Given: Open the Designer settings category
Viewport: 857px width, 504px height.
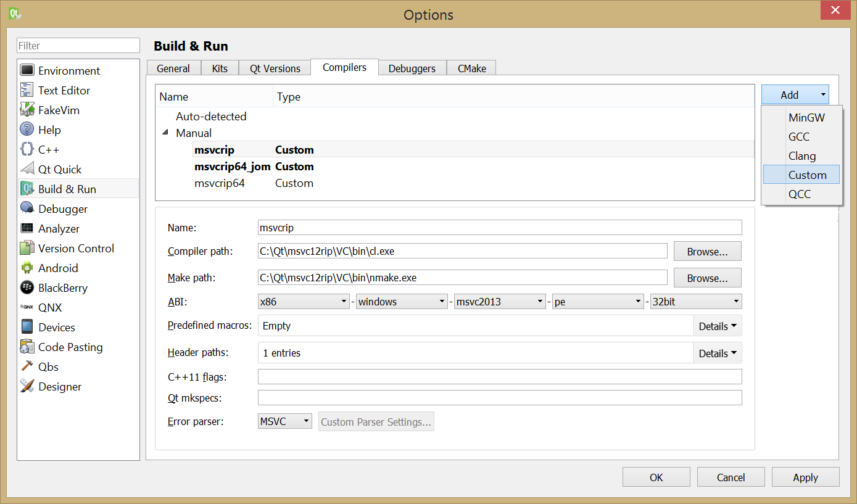Looking at the screenshot, I should tap(78, 386).
